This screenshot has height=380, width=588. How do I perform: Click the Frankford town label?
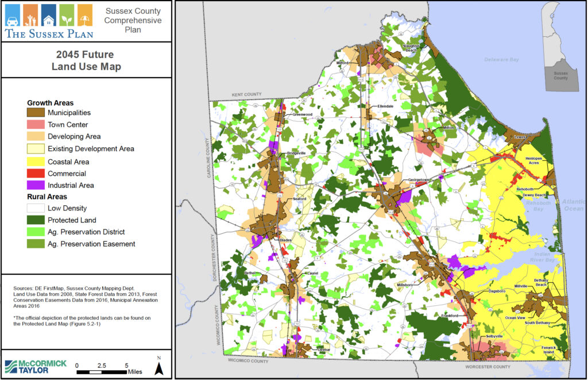click(x=450, y=316)
